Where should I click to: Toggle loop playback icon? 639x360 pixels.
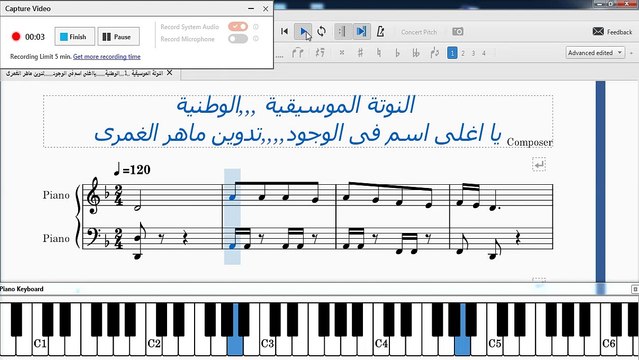click(x=322, y=31)
